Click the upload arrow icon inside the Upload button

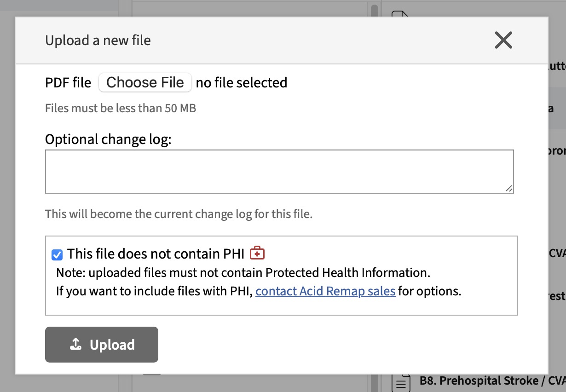[x=75, y=344]
